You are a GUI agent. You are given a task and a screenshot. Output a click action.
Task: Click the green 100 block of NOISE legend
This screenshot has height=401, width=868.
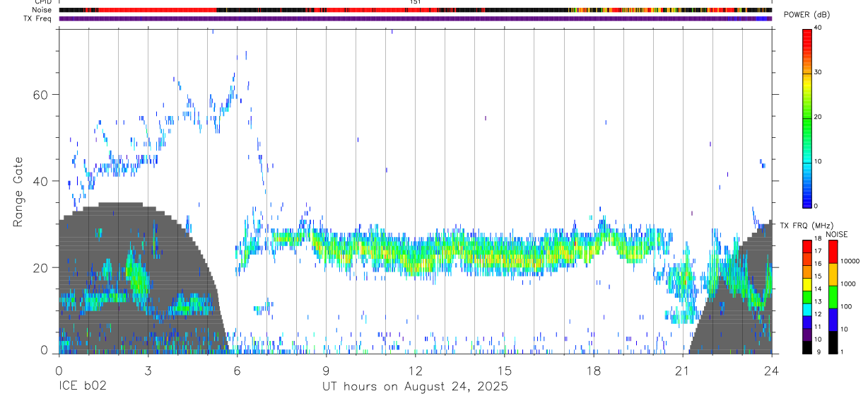click(832, 297)
